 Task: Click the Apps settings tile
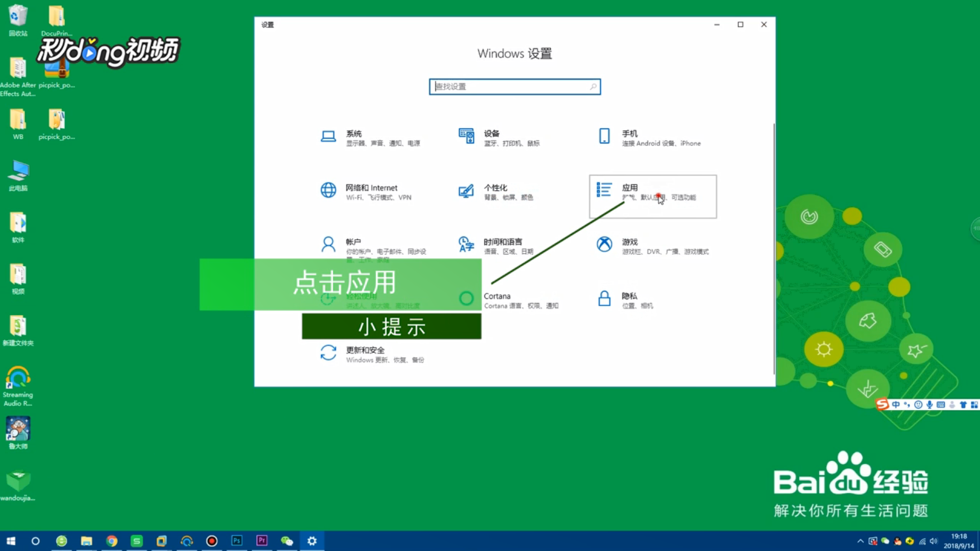(x=652, y=196)
